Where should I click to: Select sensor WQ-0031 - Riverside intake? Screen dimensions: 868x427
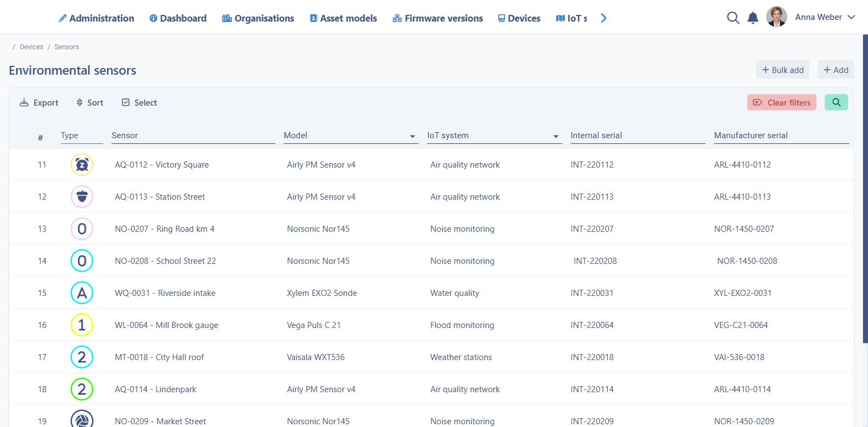[165, 293]
